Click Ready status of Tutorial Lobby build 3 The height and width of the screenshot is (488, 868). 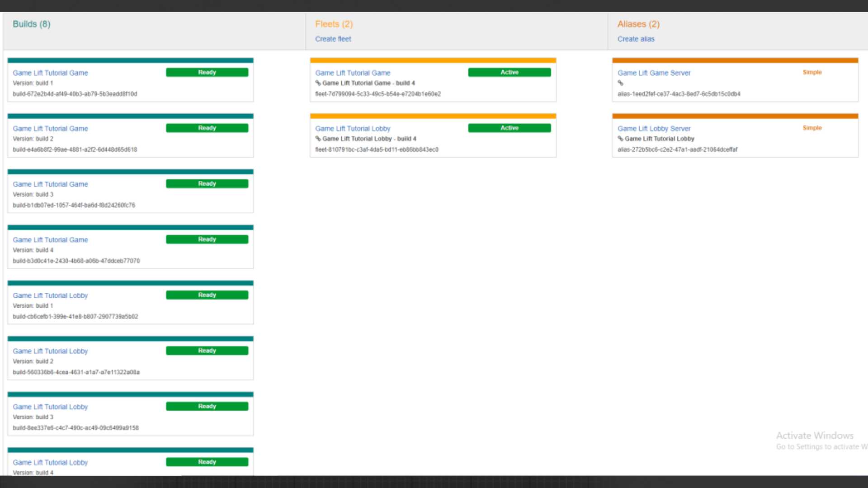click(207, 406)
